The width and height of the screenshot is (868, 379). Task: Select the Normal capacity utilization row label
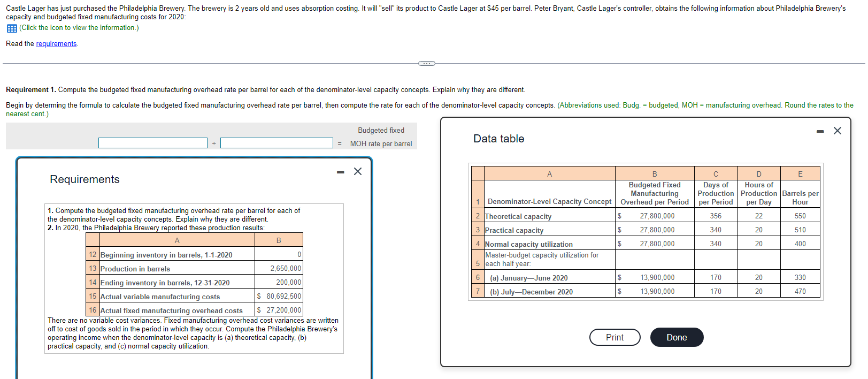point(528,244)
